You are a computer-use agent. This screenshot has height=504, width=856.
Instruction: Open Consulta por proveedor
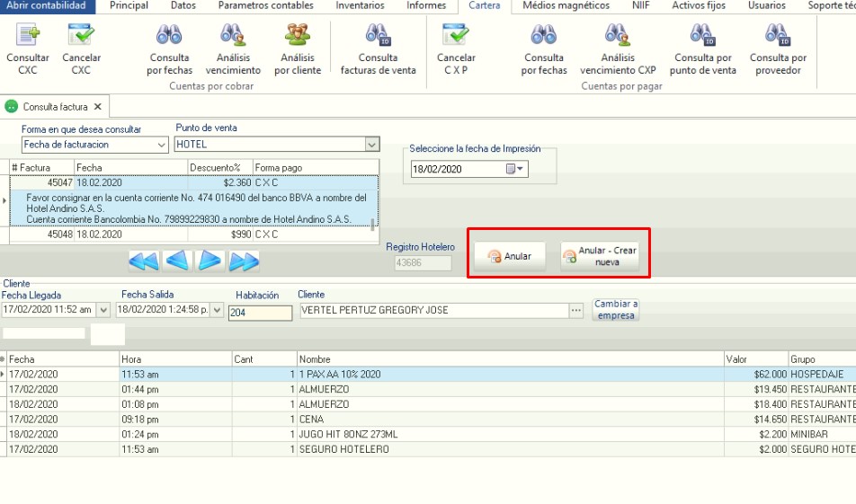(778, 47)
